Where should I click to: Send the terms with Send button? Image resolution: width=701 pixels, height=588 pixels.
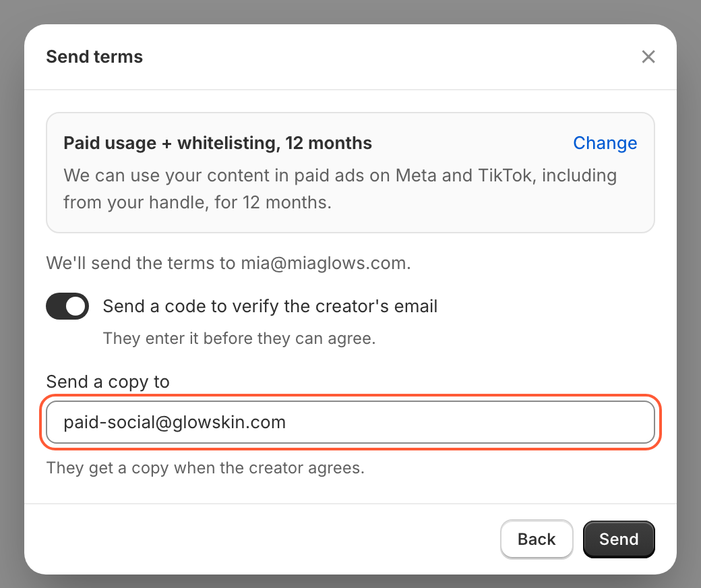coord(619,539)
